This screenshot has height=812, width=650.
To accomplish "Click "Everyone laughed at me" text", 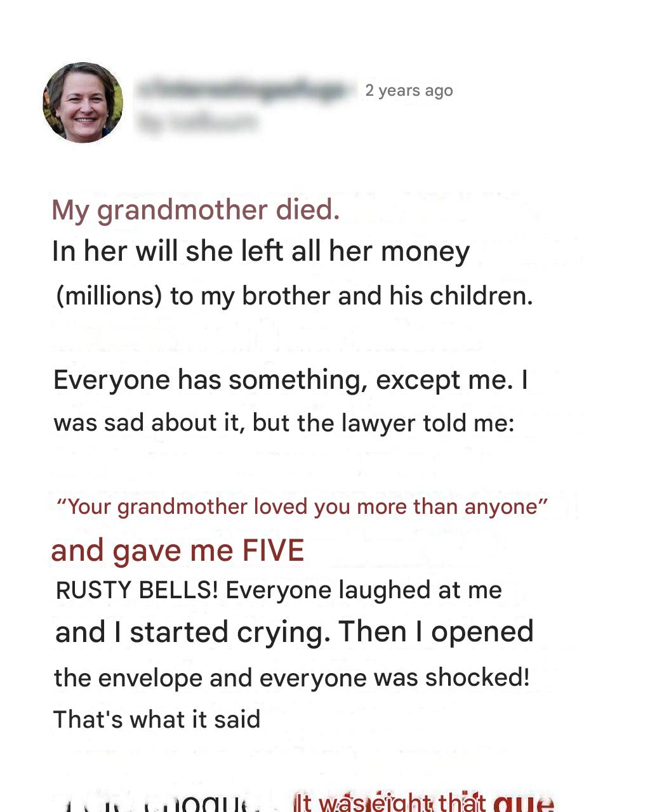I will coord(364,591).
